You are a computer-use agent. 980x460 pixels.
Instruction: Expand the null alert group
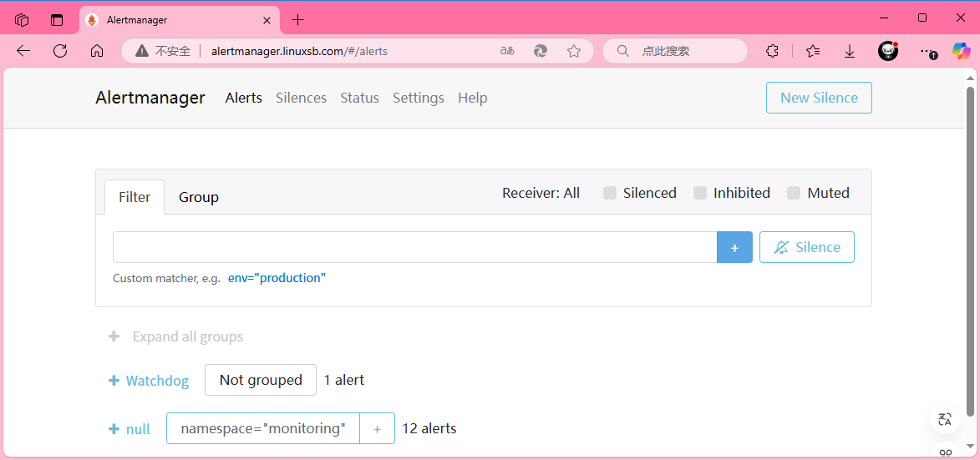[129, 429]
